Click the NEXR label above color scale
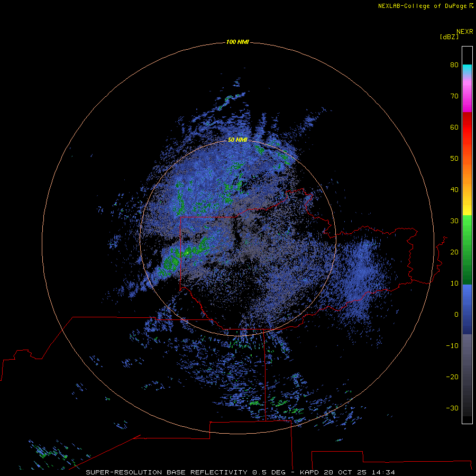Image resolution: width=476 pixels, height=476 pixels. 465,32
